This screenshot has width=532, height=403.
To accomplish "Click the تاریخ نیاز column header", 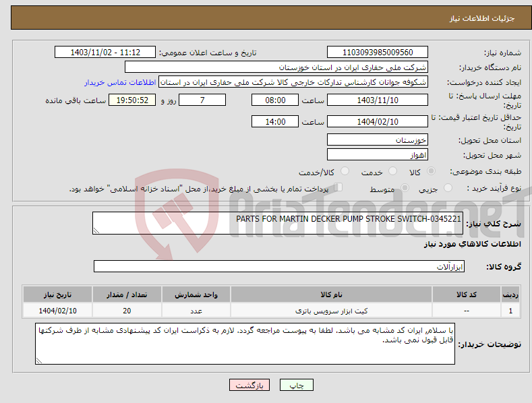I will 57,294.
